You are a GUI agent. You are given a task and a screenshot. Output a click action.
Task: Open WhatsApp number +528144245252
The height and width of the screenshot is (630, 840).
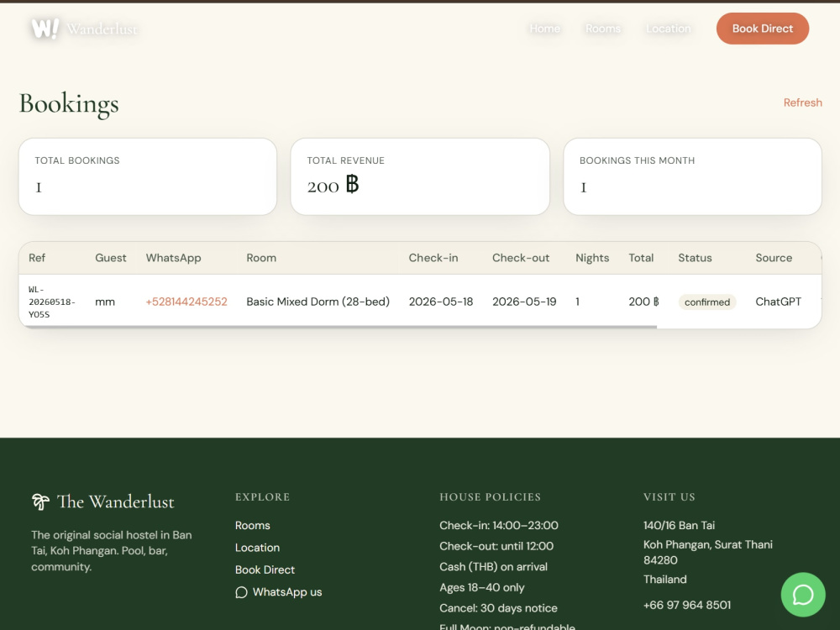(186, 302)
